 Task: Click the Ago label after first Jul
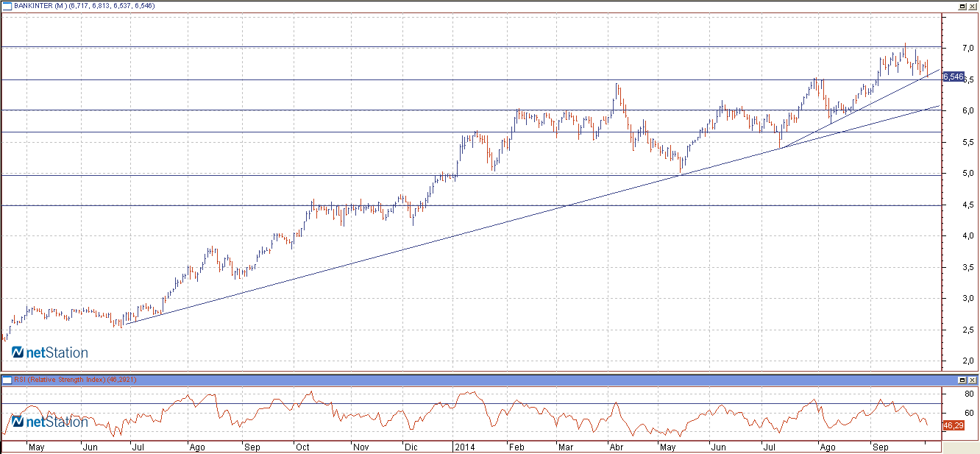click(x=196, y=447)
